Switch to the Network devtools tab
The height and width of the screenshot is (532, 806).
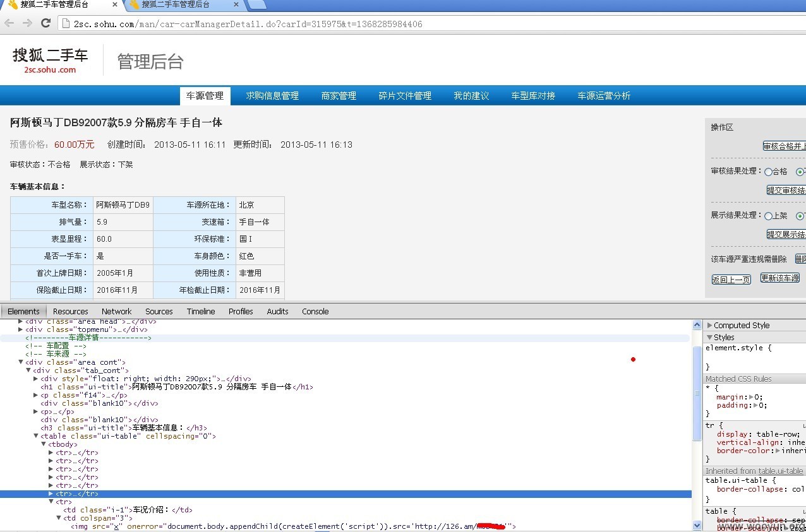[x=117, y=311]
